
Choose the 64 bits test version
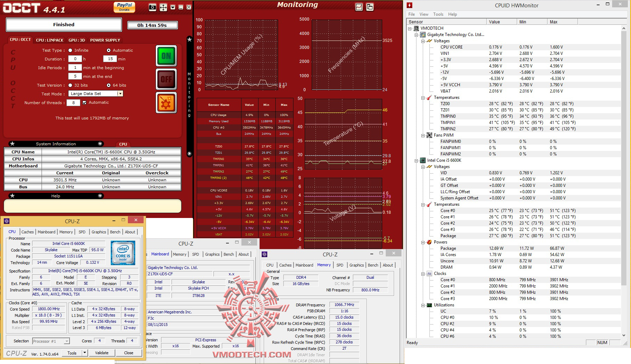pos(109,85)
